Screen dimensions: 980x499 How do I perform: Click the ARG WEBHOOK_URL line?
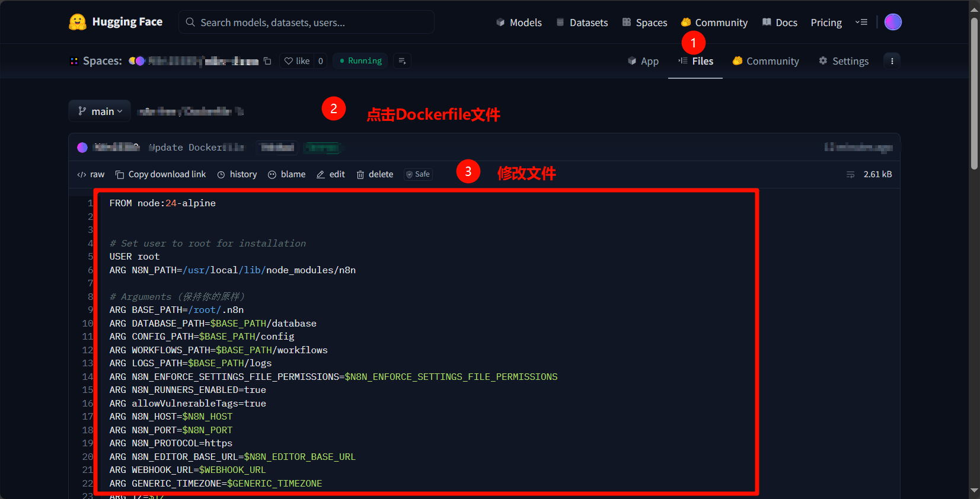[x=187, y=470]
